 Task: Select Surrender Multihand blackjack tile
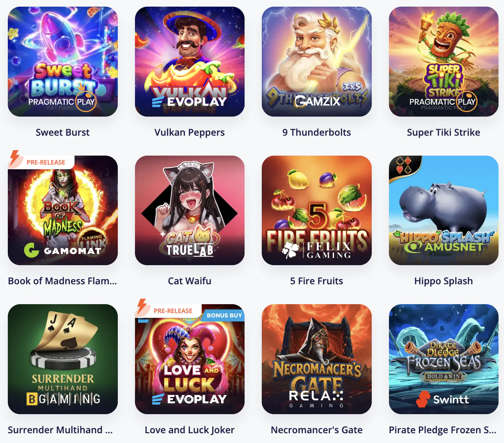63,359
